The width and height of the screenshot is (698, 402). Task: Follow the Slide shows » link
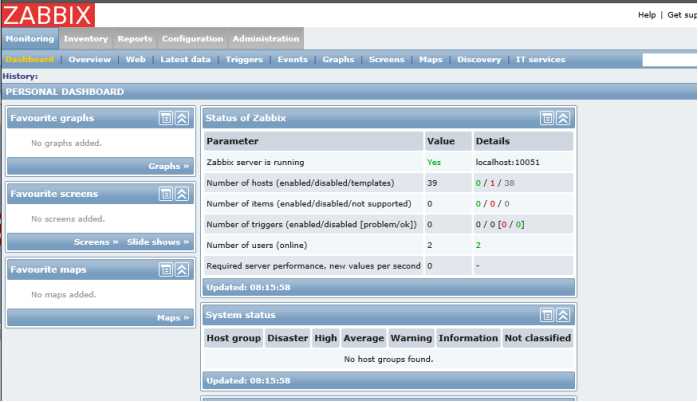tap(158, 242)
